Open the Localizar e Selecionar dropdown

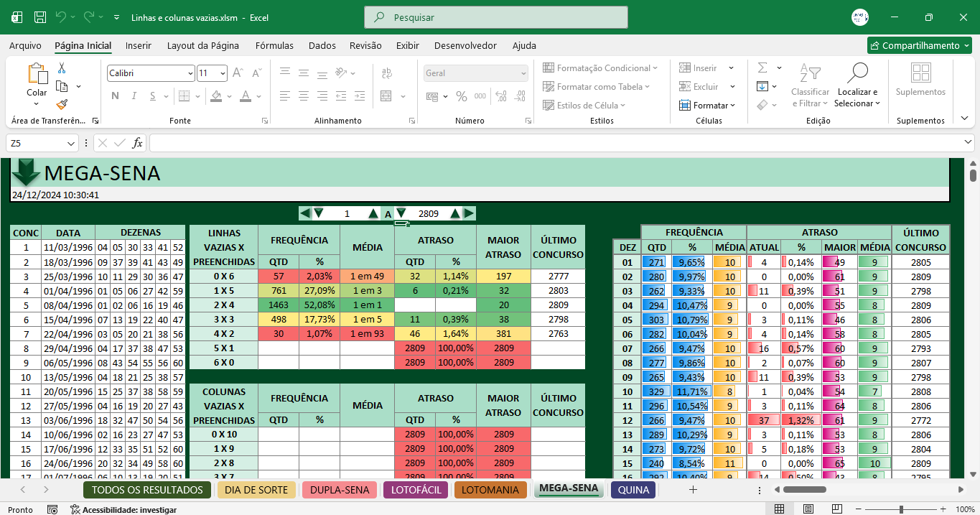pos(857,86)
